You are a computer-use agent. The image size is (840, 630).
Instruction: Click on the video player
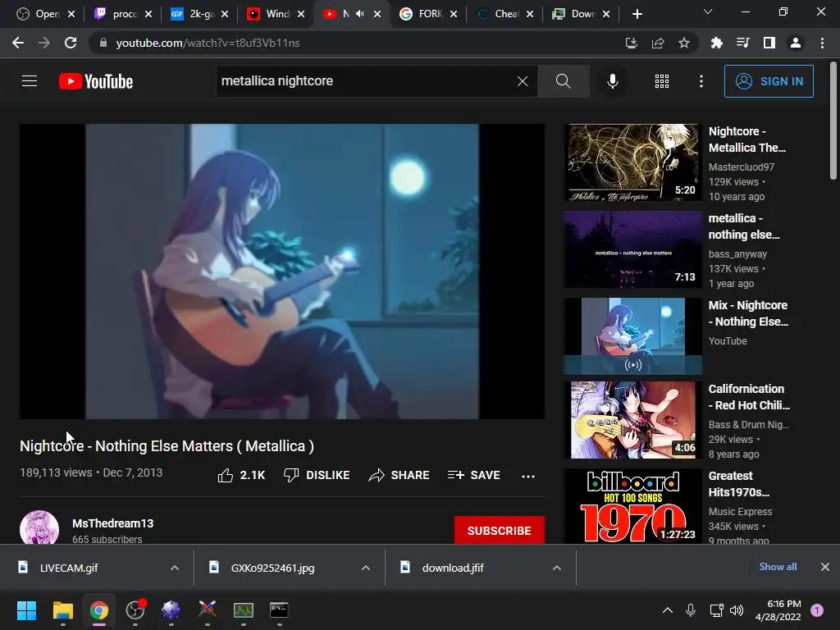pos(282,272)
